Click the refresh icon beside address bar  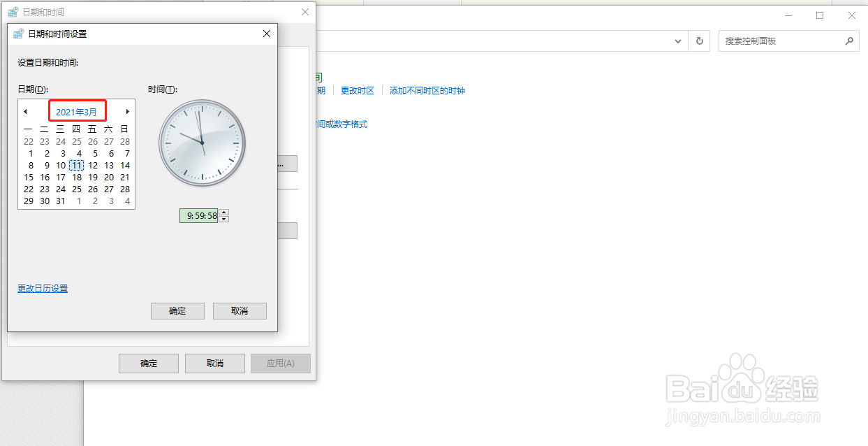700,41
